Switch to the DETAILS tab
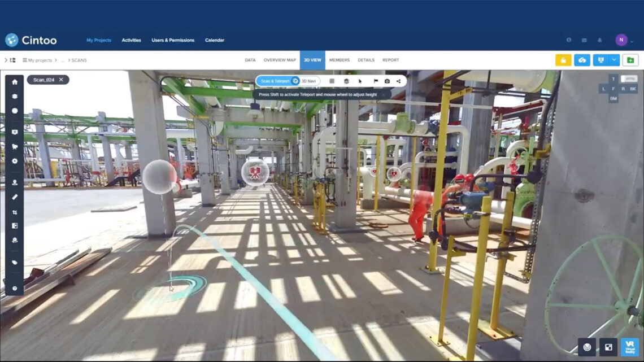 point(366,60)
